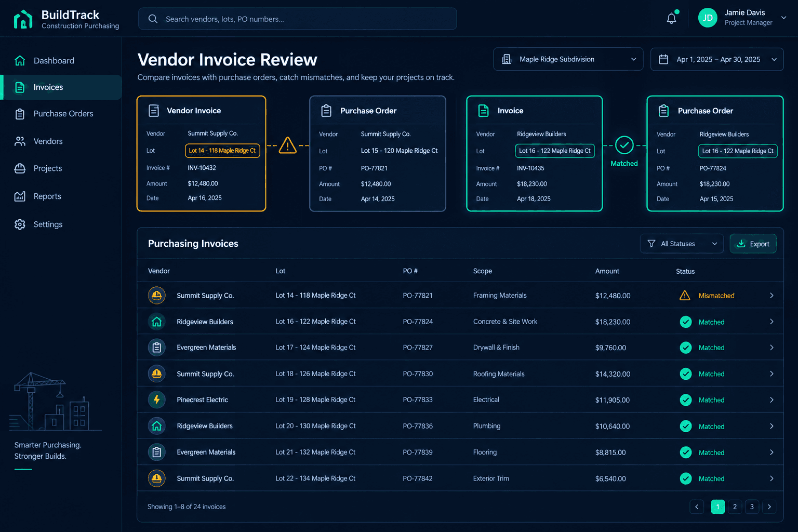Click the previous page arrow
Screen dimensions: 798x532
tap(697, 507)
